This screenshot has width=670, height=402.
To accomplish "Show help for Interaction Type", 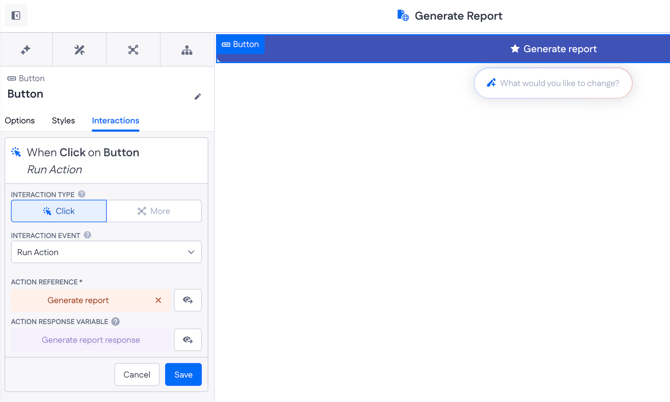I will 82,194.
